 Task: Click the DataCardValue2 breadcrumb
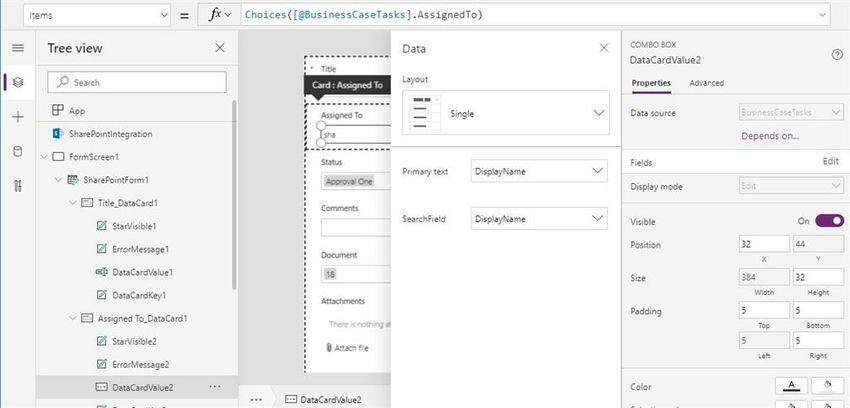[x=324, y=400]
